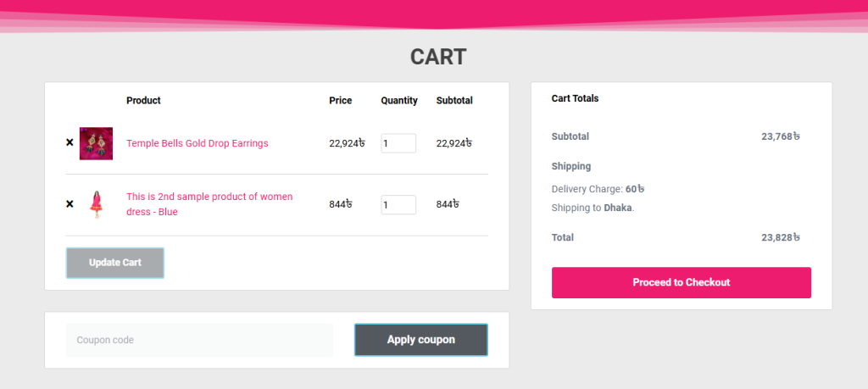Click inside the Coupon code field
Image resolution: width=868 pixels, height=389 pixels.
coord(199,340)
